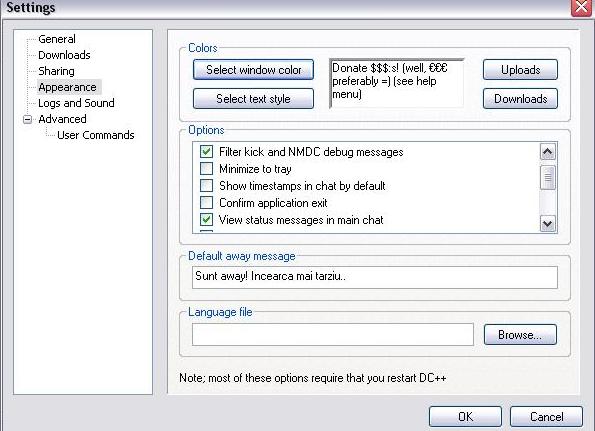Click Select window color button
Screen dimensions: 595x431
pyautogui.click(x=253, y=70)
